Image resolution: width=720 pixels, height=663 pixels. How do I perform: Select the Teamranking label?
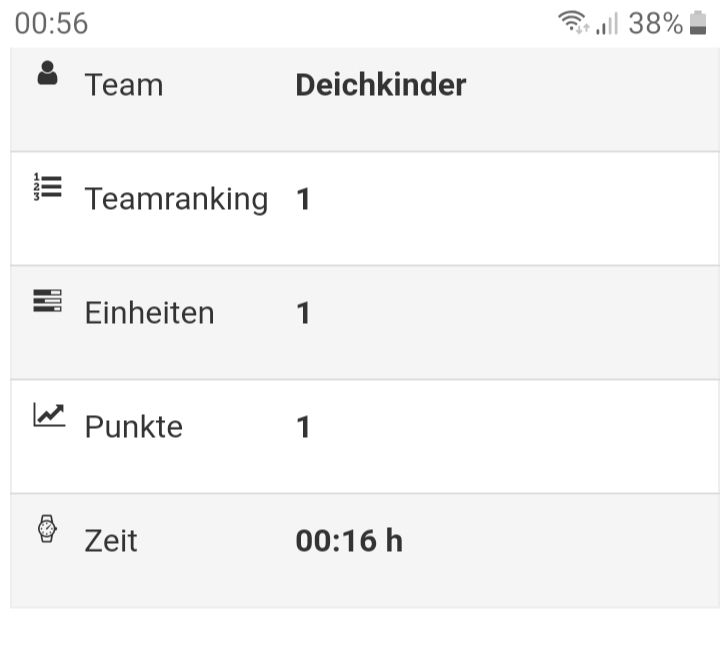(x=176, y=200)
